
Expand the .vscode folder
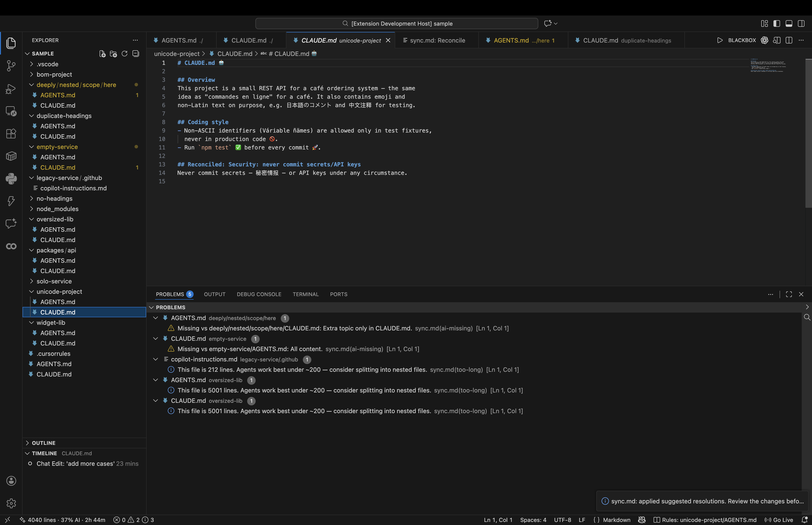[x=84, y=64]
